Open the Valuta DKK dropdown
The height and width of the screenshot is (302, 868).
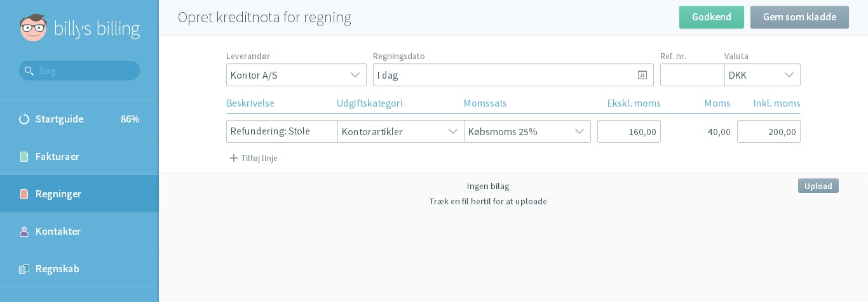(763, 75)
